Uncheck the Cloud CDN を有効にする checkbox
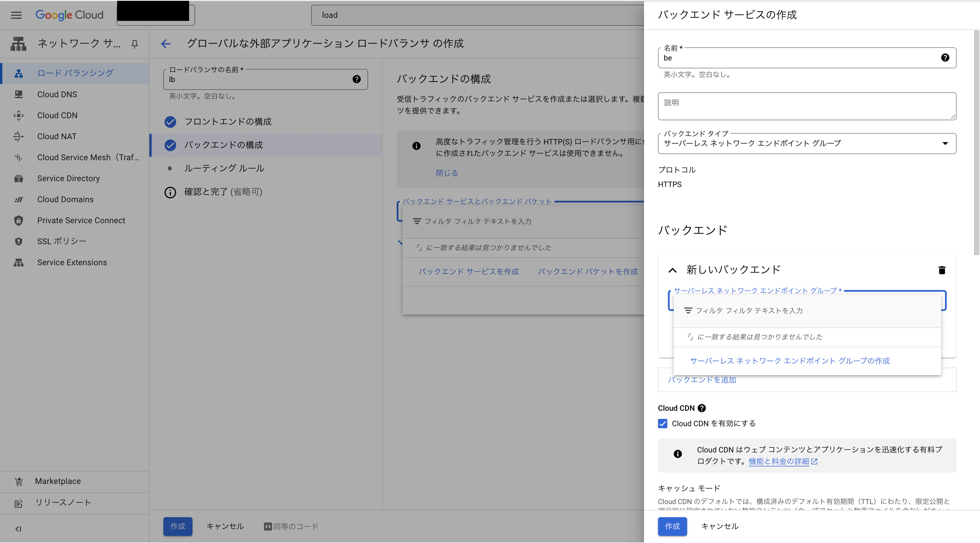Screen dimensions: 980x543 [662, 424]
